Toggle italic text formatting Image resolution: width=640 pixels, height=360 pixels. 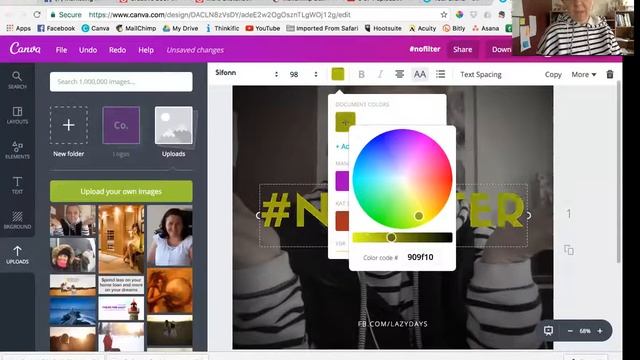pyautogui.click(x=380, y=74)
